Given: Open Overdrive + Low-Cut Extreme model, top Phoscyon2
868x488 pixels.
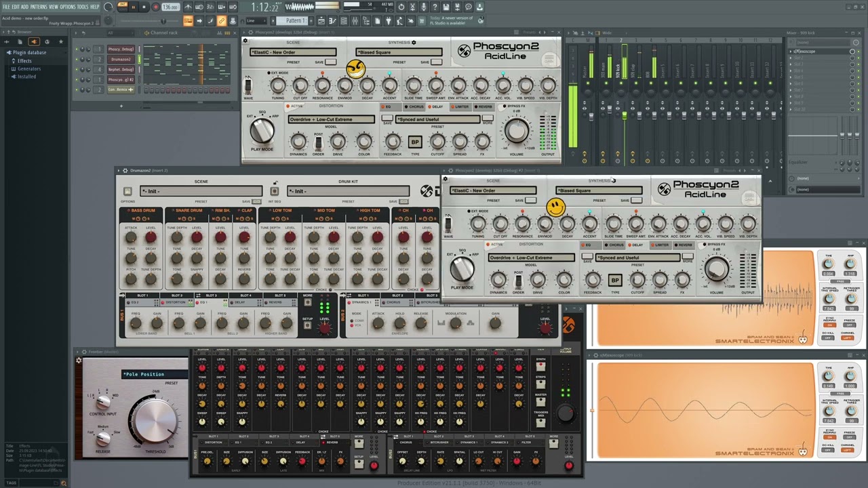Looking at the screenshot, I should [x=331, y=119].
